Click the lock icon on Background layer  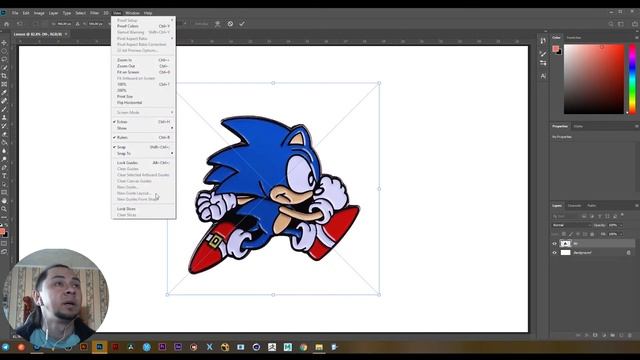pos(629,253)
